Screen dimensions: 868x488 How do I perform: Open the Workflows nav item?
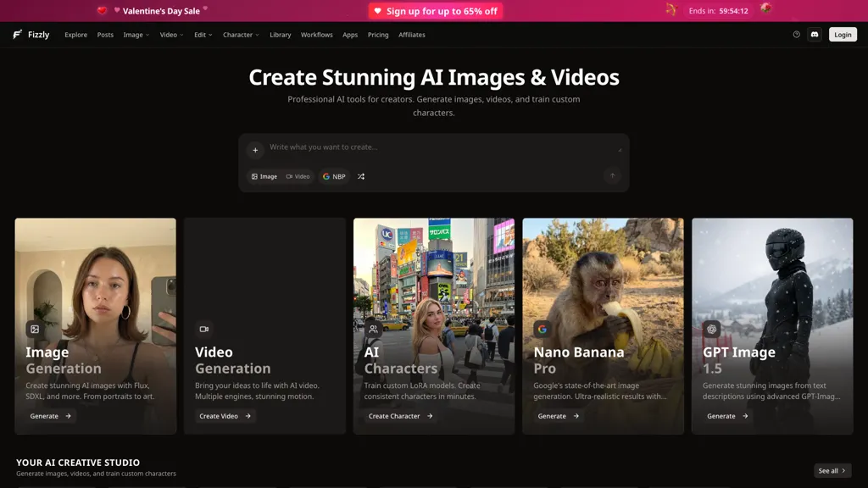point(317,35)
